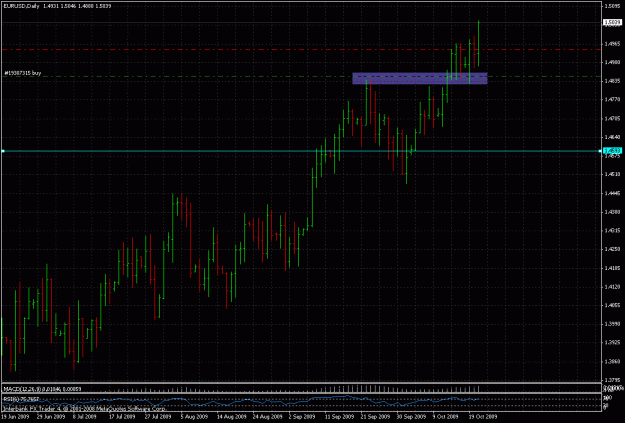625x423 pixels.
Task: Click the 1.4120 price scale label
Action: (612, 287)
